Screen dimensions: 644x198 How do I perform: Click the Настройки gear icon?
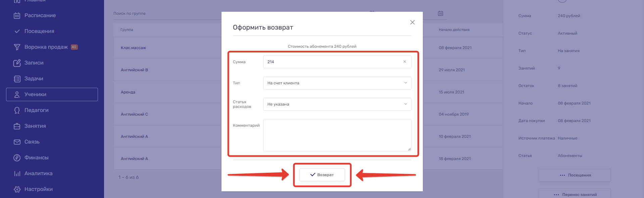point(17,189)
